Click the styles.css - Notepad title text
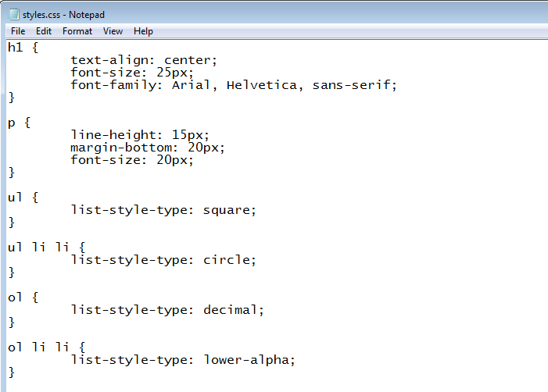The image size is (548, 392). 63,15
